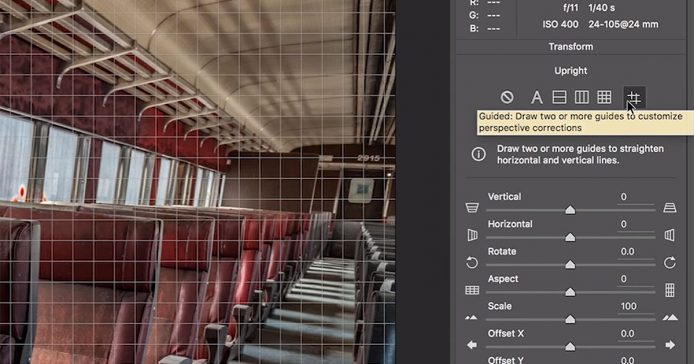Click the info icon beside guide instructions
This screenshot has height=364, width=694.
(x=478, y=154)
